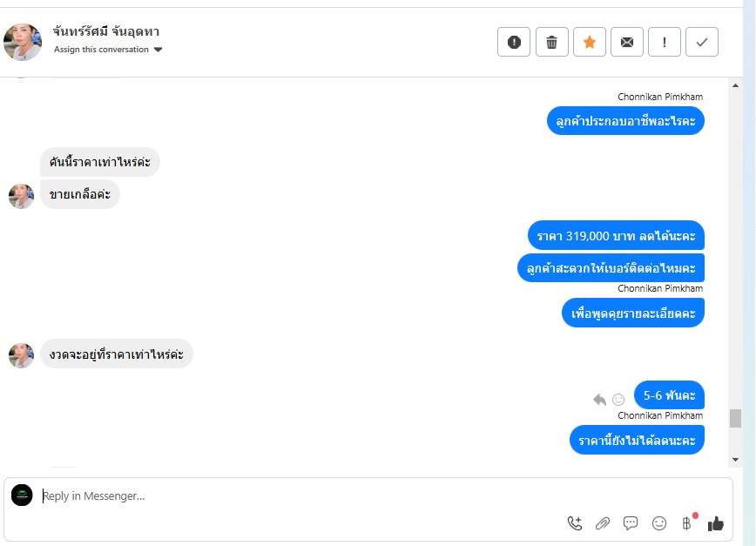Click the baht payment icon

686,523
